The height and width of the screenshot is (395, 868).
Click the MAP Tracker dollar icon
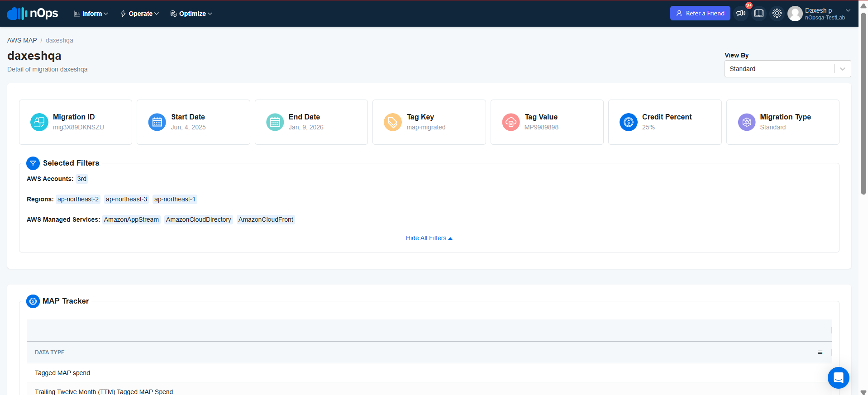pyautogui.click(x=33, y=301)
